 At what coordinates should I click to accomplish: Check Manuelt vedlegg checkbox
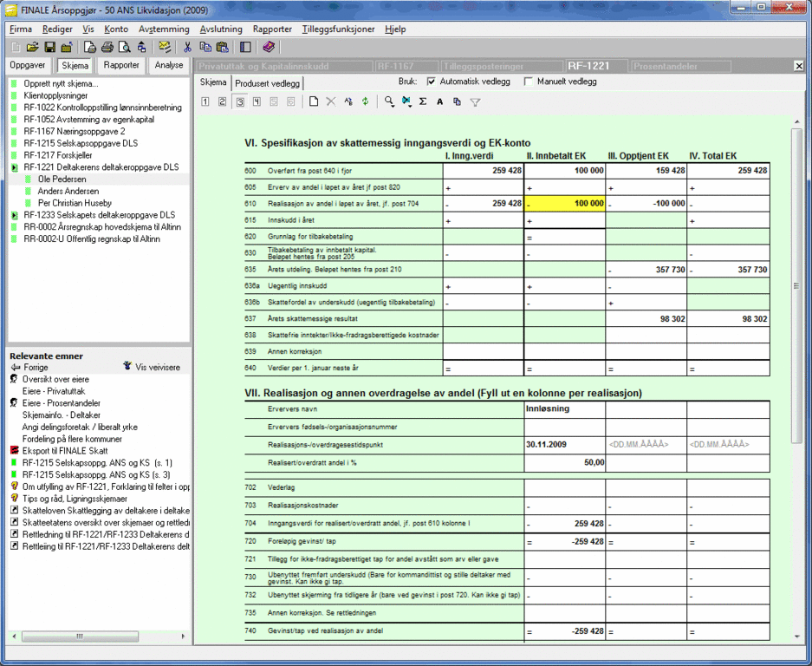point(529,82)
